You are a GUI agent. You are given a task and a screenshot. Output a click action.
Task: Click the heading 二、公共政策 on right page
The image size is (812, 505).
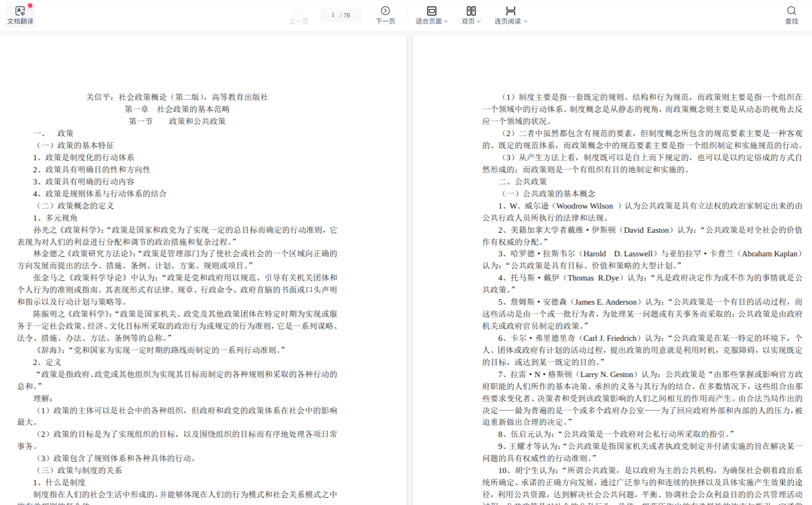click(522, 182)
